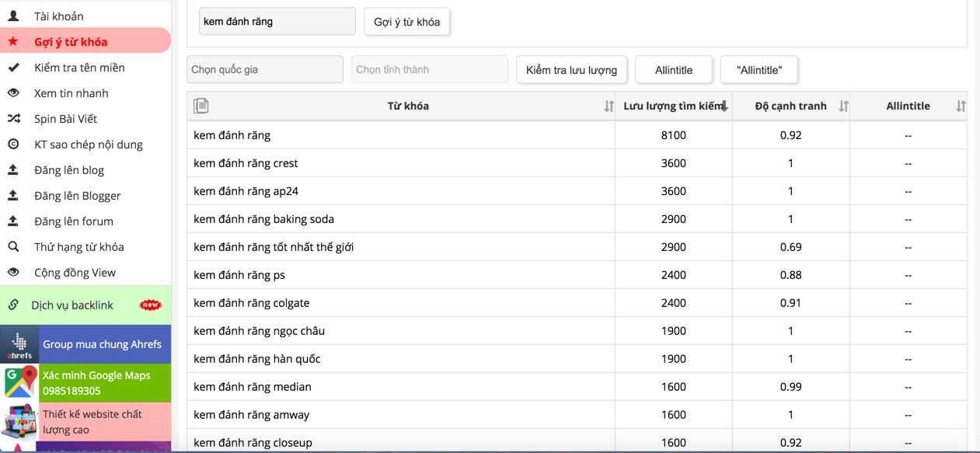Click the red 'new' badge on Dịch vụ backlink
Viewport: 980px width, 453px height.
pos(150,305)
